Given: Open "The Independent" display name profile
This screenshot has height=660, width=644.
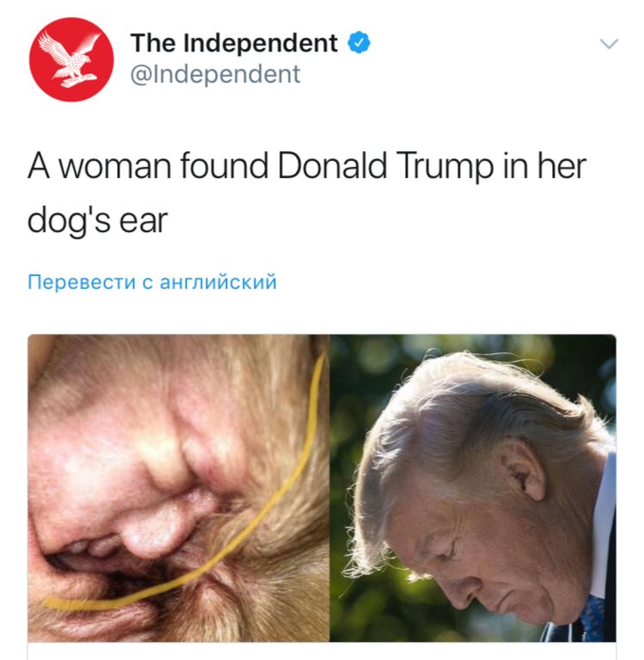Looking at the screenshot, I should pyautogui.click(x=234, y=43).
